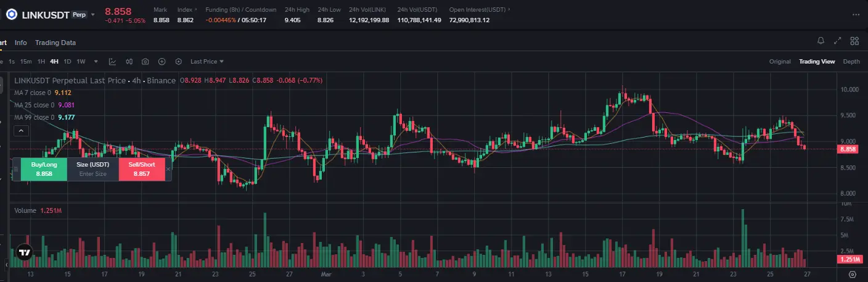Click the MA 99 close indicator legend
The image size is (868, 282).
coord(44,117)
